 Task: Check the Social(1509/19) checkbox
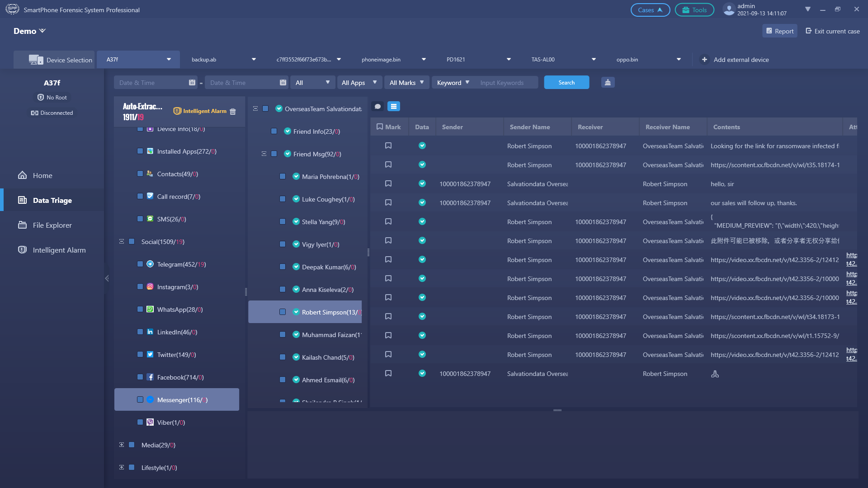point(132,242)
